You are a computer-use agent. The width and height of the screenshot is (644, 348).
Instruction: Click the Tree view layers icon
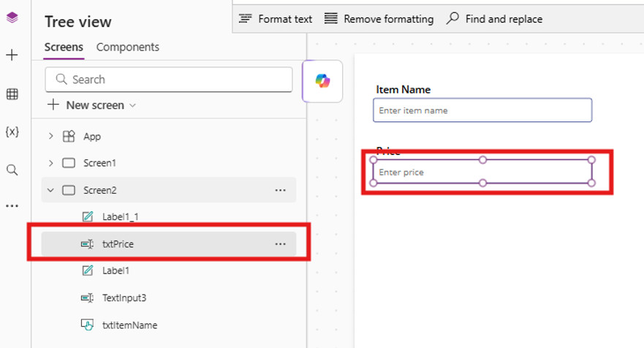point(12,18)
